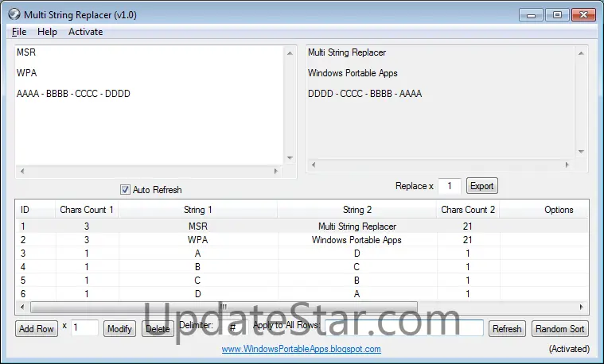Select the String 1 cell D in row 6
604x364 pixels.
(x=198, y=293)
